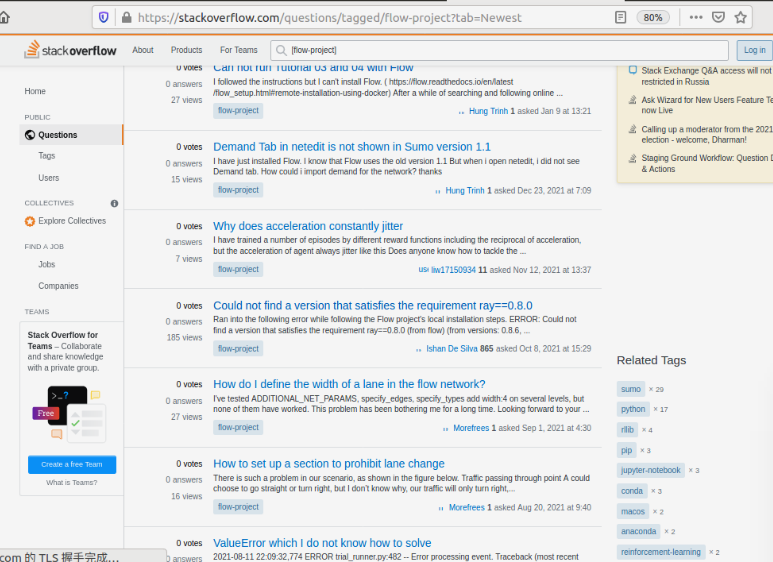The height and width of the screenshot is (562, 773).
Task: Open the For Teams menu item
Action: click(239, 50)
